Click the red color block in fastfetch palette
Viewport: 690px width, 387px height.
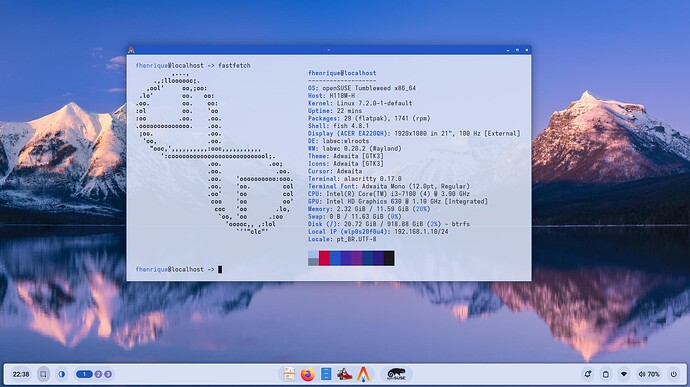pos(324,258)
